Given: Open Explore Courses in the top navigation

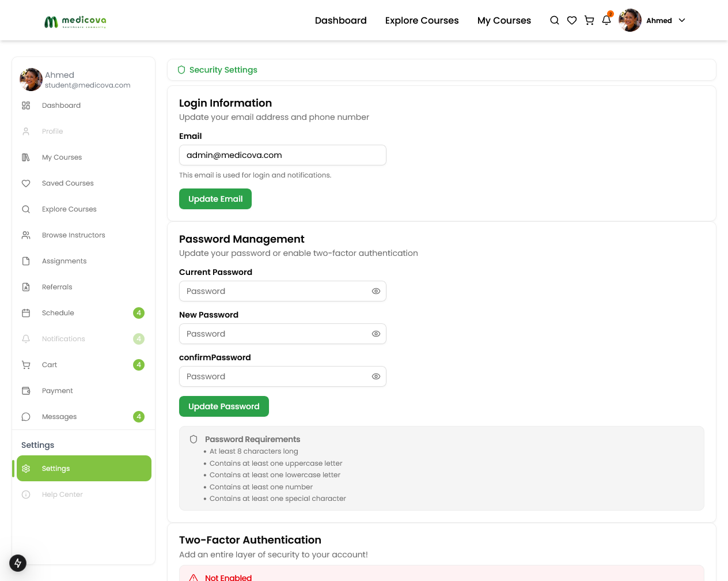Looking at the screenshot, I should click(x=422, y=20).
